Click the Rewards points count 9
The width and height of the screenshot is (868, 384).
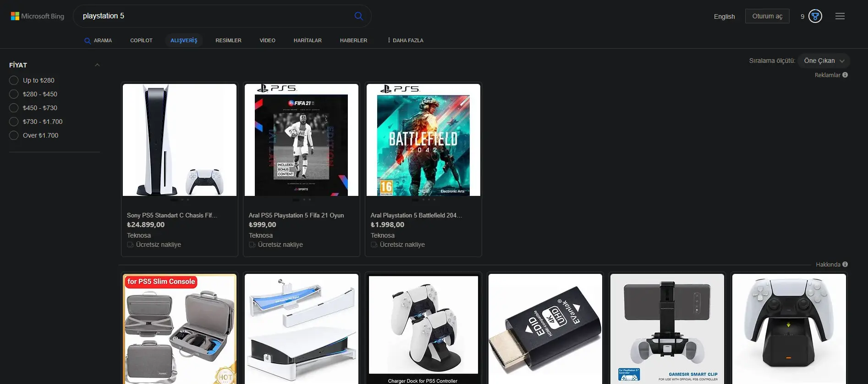(x=802, y=17)
